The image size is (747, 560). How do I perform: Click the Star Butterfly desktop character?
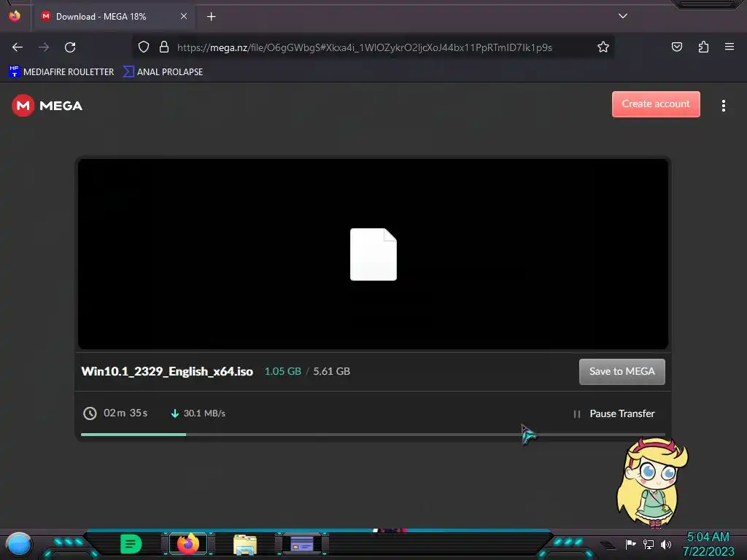pyautogui.click(x=653, y=483)
